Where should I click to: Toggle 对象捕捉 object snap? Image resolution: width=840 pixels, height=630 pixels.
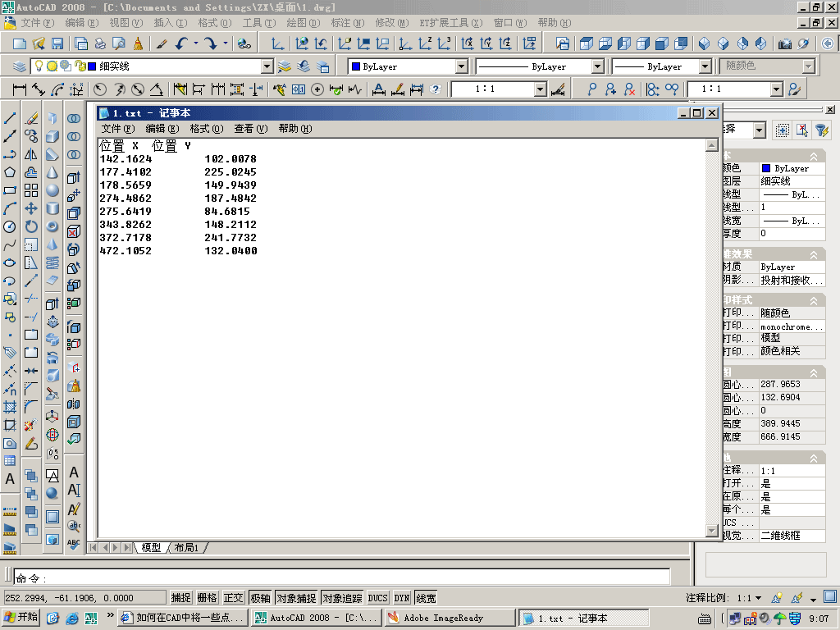click(296, 598)
